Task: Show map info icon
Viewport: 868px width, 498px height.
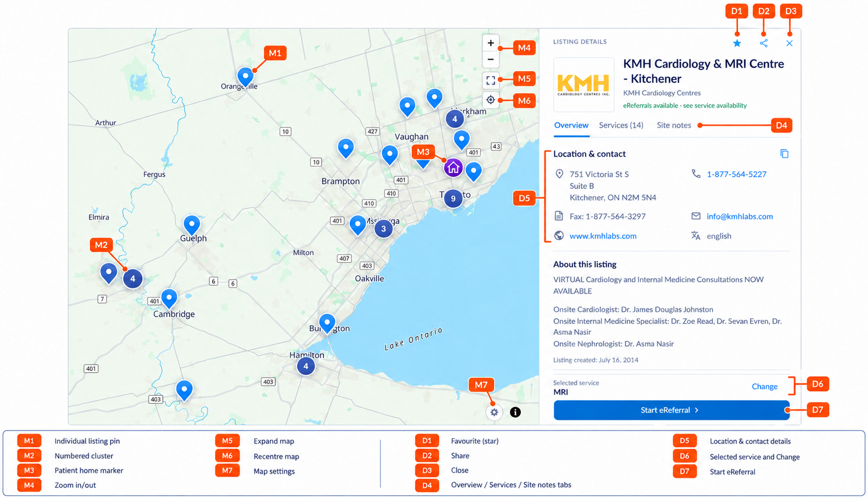Action: click(x=516, y=412)
